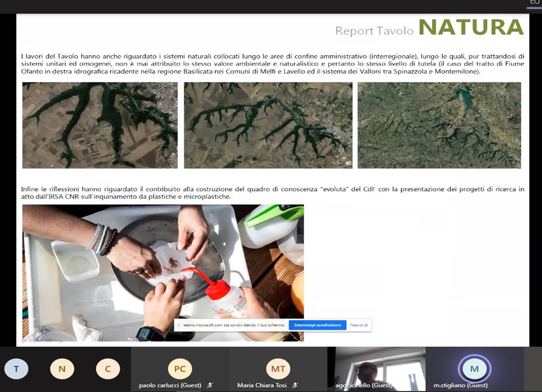Select participant avatar 'C'

108,369
